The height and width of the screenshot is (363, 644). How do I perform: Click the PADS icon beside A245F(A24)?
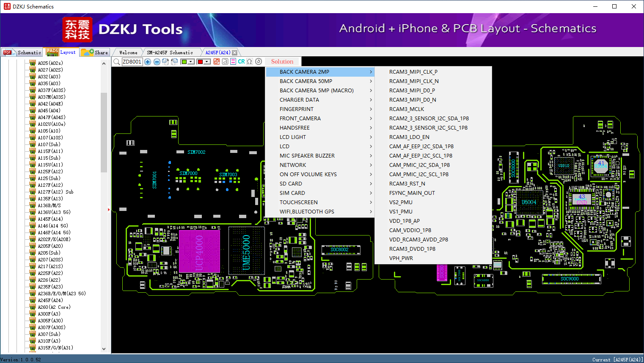(x=33, y=300)
